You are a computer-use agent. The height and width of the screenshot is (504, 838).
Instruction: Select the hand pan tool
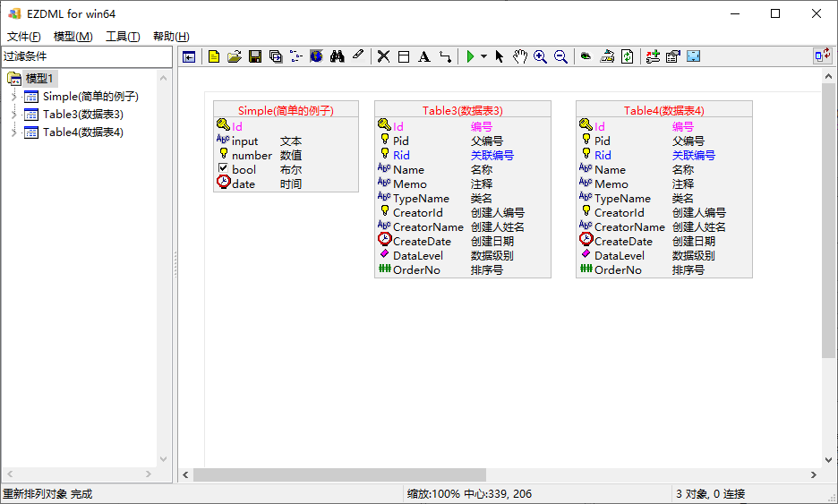[519, 56]
